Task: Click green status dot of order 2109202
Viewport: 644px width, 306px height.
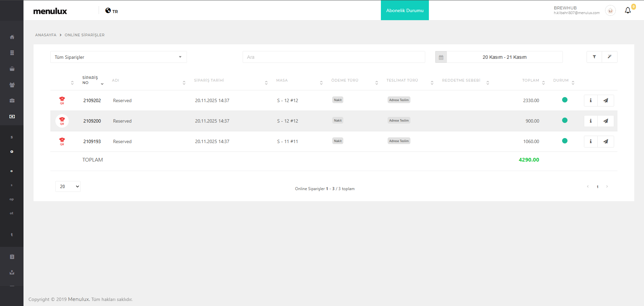Action: (x=565, y=100)
